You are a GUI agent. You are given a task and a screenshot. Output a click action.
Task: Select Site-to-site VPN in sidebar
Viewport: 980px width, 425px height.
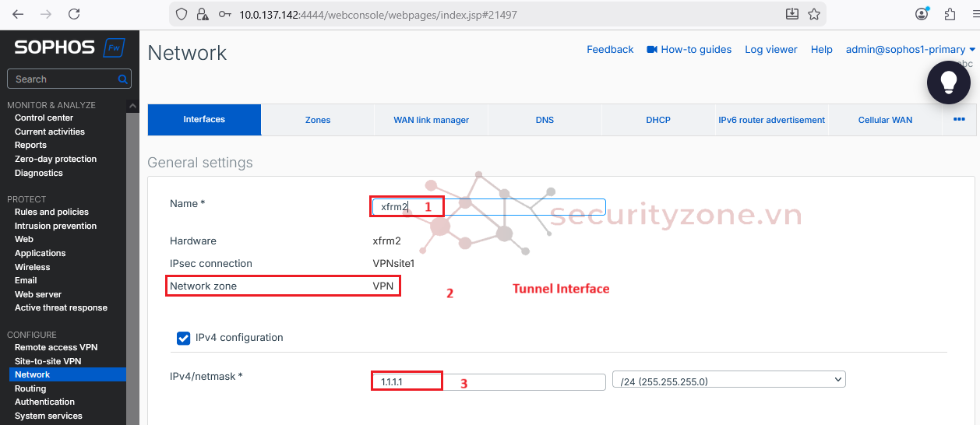click(48, 361)
